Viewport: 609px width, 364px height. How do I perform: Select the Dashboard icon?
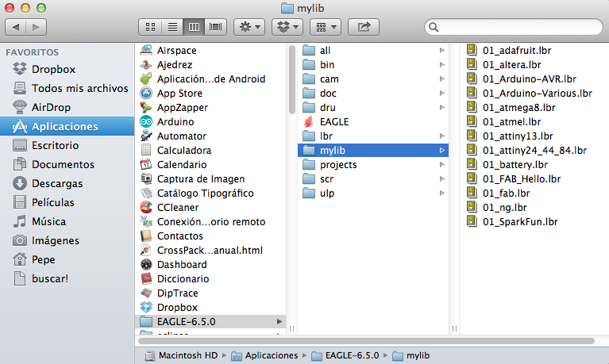(x=146, y=264)
